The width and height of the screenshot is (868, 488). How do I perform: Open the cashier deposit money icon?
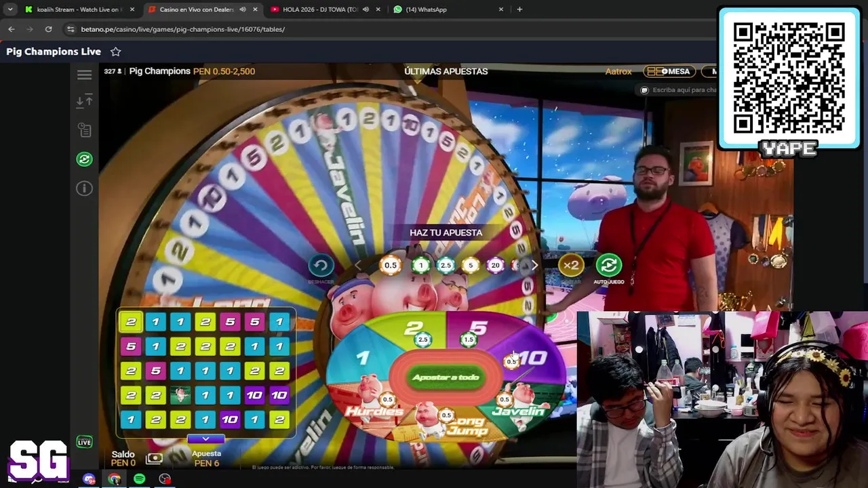tap(155, 459)
